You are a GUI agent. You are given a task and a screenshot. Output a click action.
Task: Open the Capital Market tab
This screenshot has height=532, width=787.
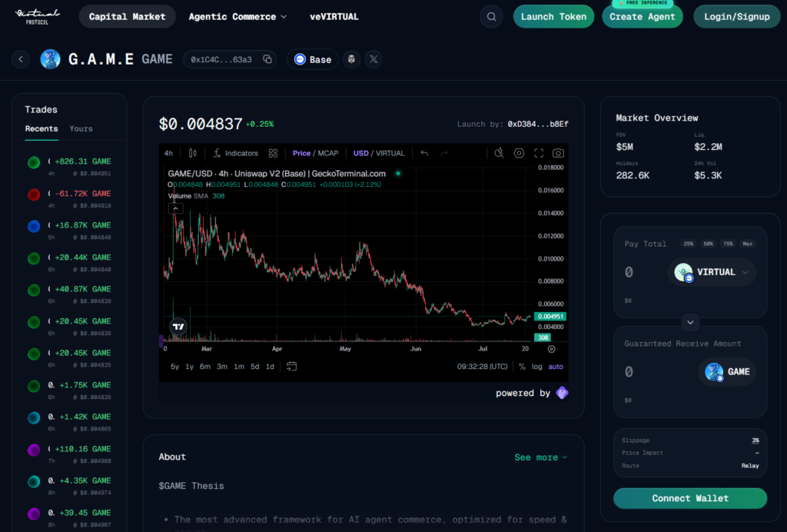[x=127, y=17]
